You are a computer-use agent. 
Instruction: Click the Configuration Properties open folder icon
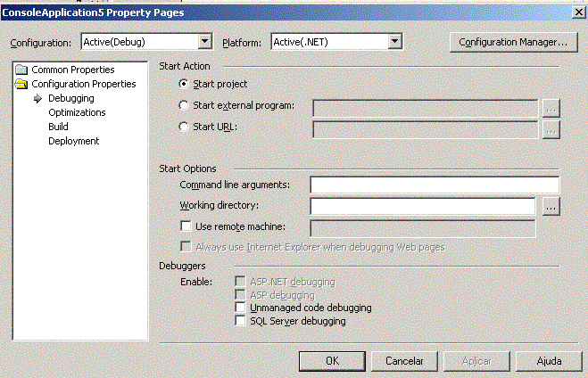click(21, 84)
